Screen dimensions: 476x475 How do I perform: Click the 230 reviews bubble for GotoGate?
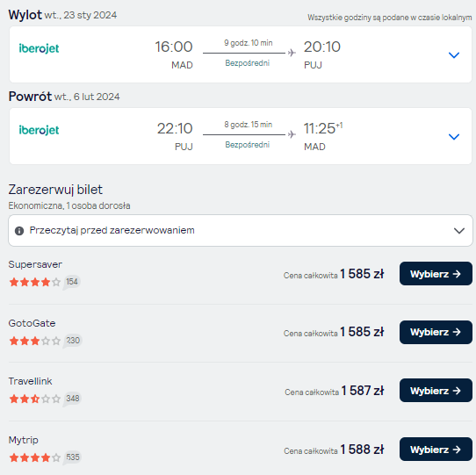(73, 341)
